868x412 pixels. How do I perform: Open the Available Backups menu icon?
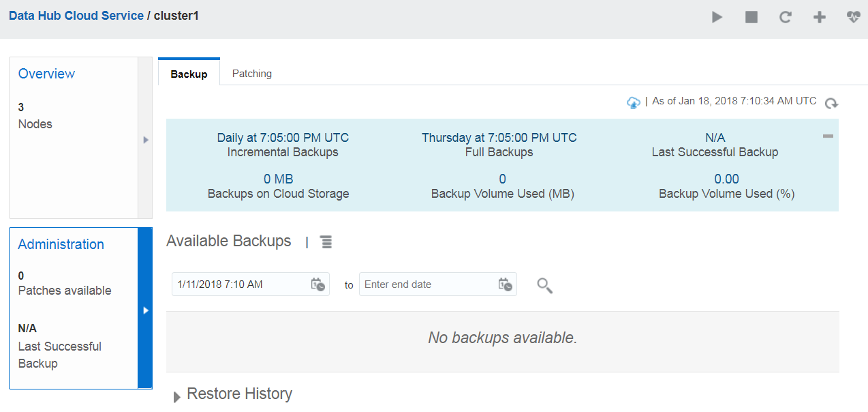326,241
